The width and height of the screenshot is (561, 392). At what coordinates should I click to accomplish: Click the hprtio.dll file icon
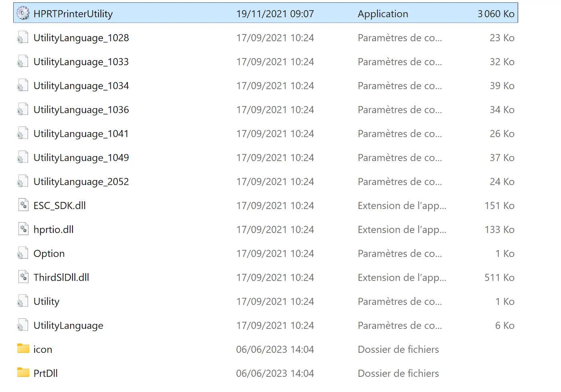point(23,229)
